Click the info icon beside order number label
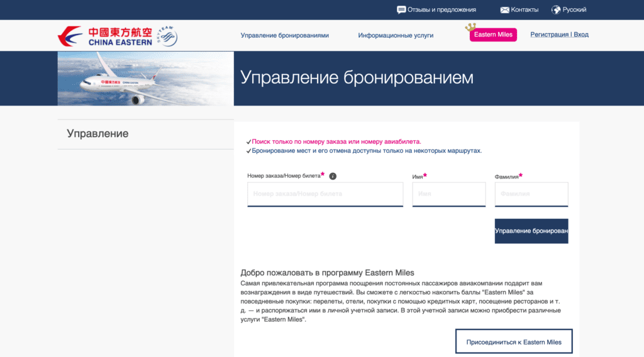644x357 pixels. [333, 176]
